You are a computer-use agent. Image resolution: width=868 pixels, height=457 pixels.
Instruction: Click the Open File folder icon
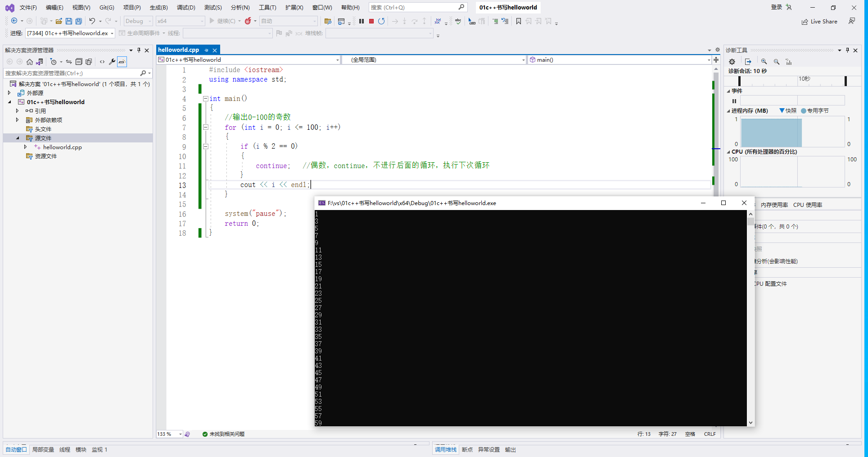tap(59, 21)
